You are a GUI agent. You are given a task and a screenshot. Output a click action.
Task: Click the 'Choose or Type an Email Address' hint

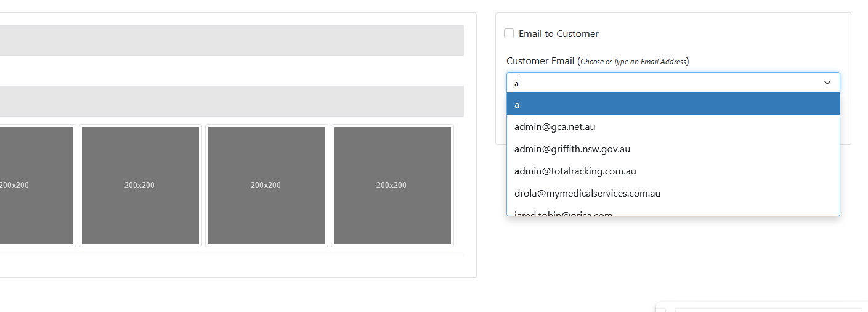point(633,62)
